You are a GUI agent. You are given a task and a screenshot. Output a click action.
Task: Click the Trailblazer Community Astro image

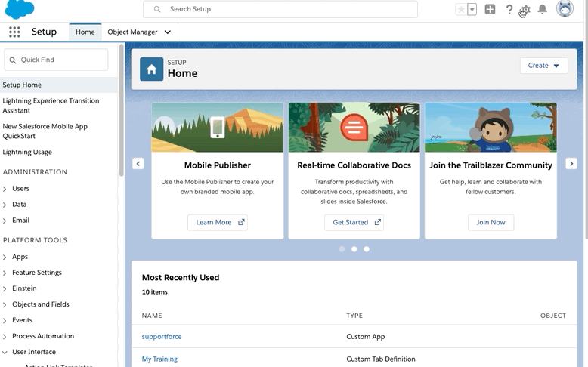point(491,128)
